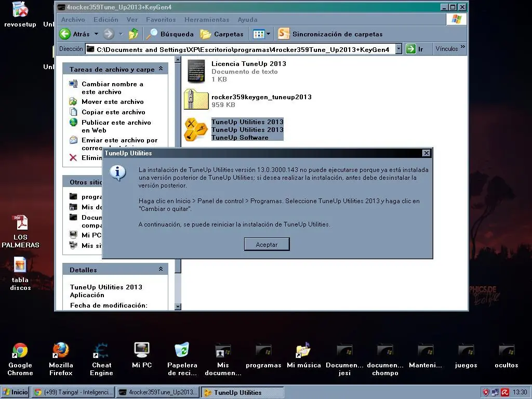Click the red shield tray icon
The height and width of the screenshot is (399, 532).
(486, 392)
